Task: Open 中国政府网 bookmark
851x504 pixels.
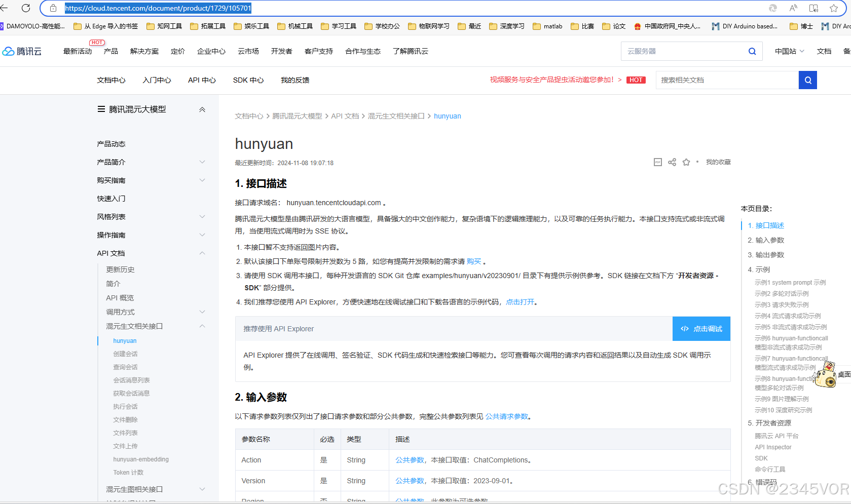Action: tap(668, 26)
